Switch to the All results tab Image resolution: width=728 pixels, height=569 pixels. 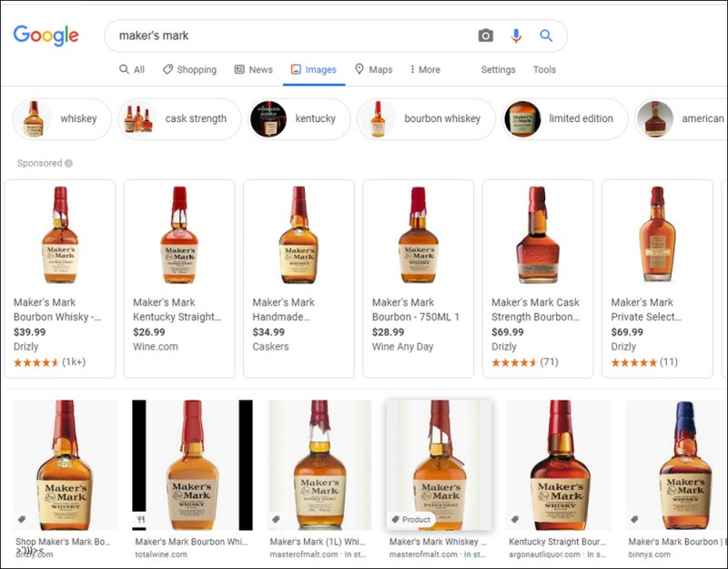click(132, 69)
